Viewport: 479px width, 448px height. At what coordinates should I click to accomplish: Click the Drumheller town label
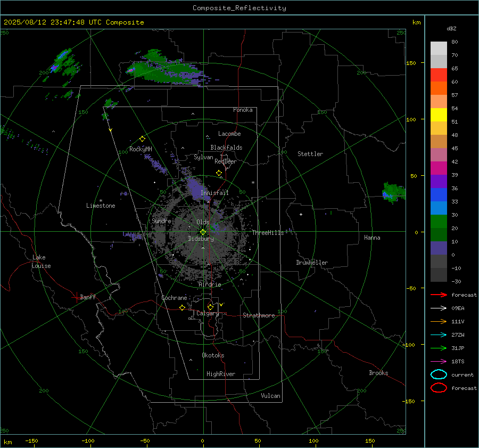pyautogui.click(x=312, y=263)
